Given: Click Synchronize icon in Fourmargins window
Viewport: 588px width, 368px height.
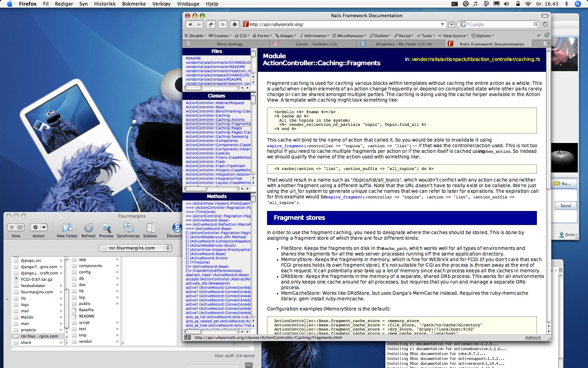Looking at the screenshot, I should tap(128, 230).
